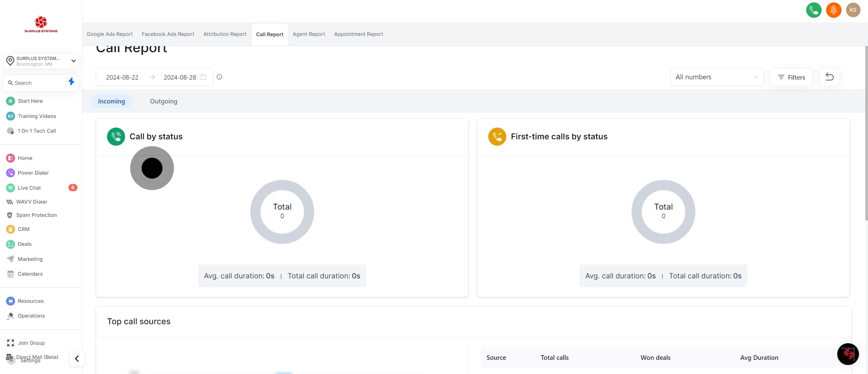The height and width of the screenshot is (374, 868).
Task: Click the green phone dialer icon
Action: [x=813, y=10]
